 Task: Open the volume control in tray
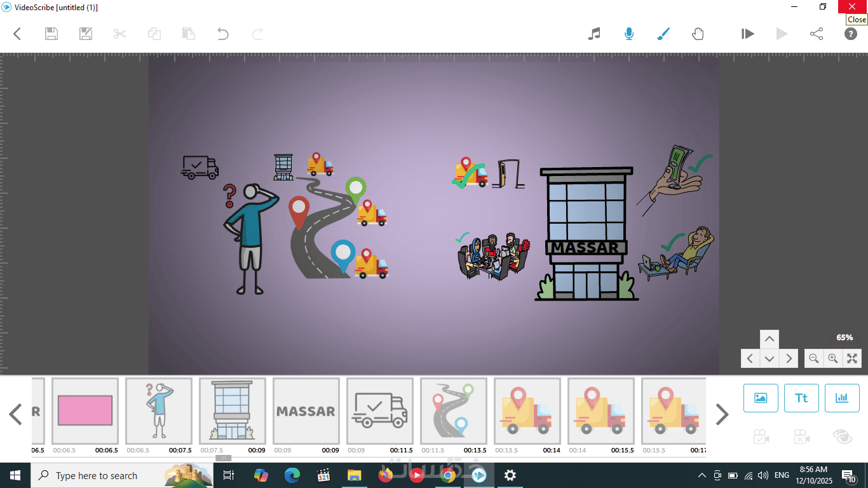click(x=763, y=475)
